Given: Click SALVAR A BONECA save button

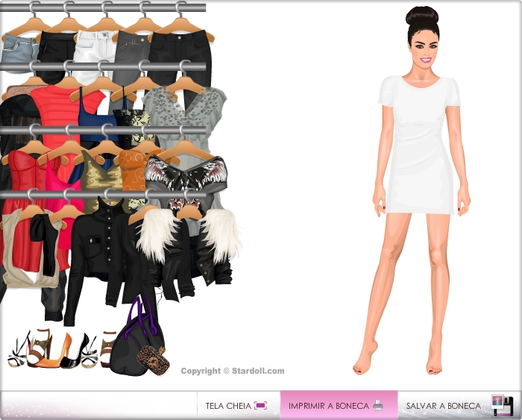Looking at the screenshot, I should click(x=459, y=405).
